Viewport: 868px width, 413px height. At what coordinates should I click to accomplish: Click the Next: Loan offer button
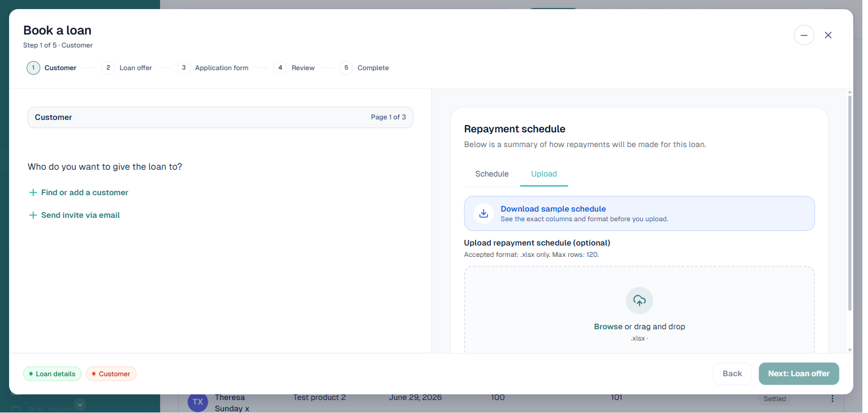pos(798,373)
